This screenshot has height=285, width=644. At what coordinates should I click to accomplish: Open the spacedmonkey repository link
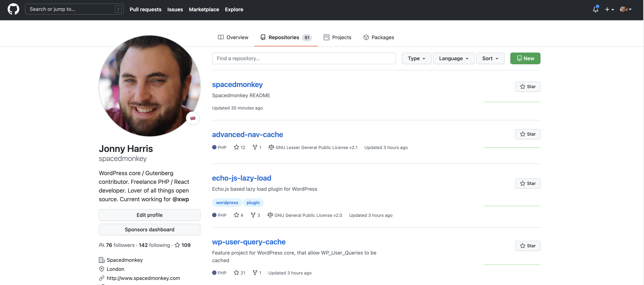(x=237, y=84)
